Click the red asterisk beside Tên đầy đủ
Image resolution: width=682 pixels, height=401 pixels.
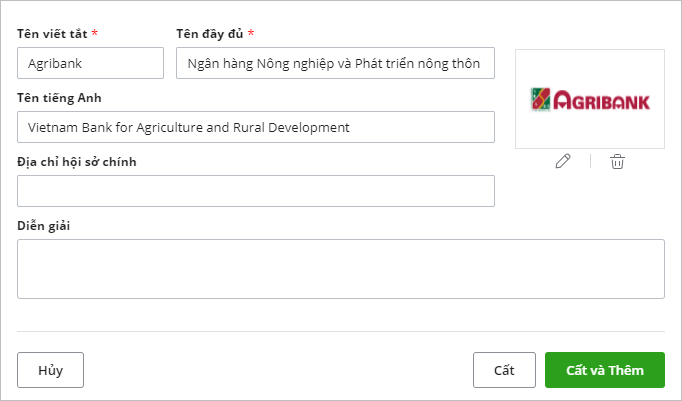[251, 34]
